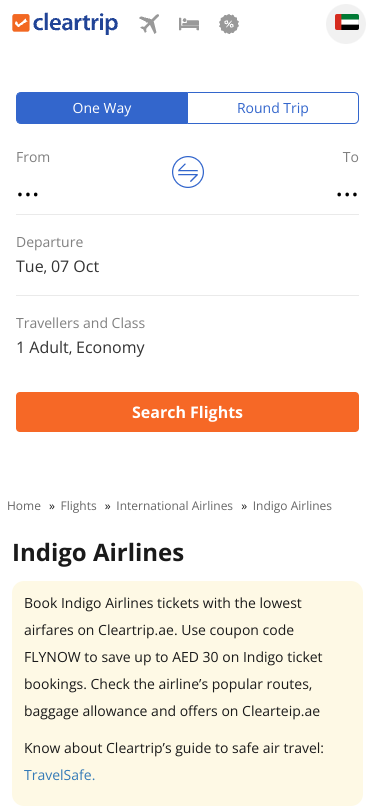Select Indigo Airlines breadcrumb item
Image resolution: width=375 pixels, height=812 pixels.
292,506
